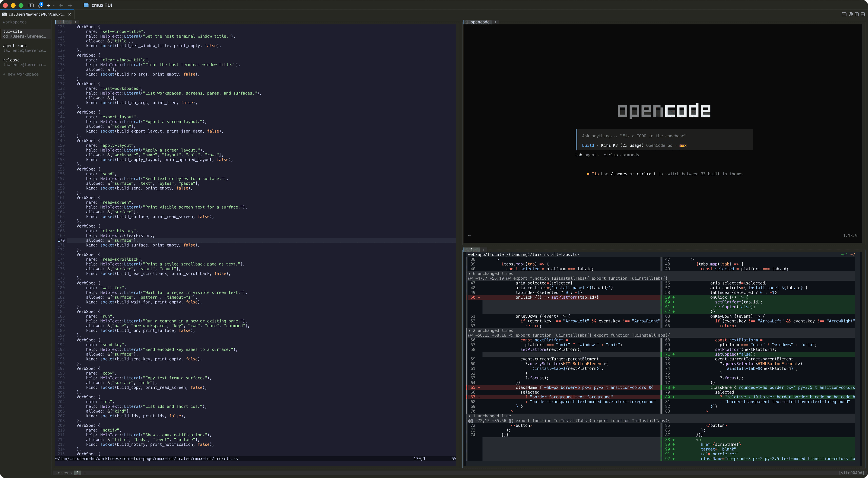The image size is (868, 478).
Task: Click + new workspace
Action: (21, 74)
